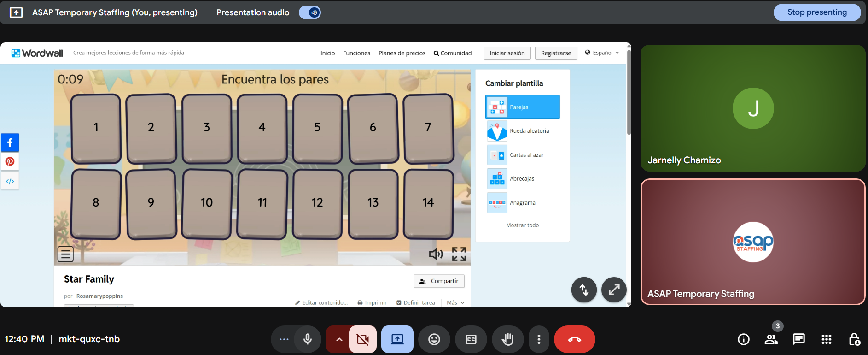Screen dimensions: 868x355
Task: Open the in-call chat panel
Action: (x=798, y=339)
